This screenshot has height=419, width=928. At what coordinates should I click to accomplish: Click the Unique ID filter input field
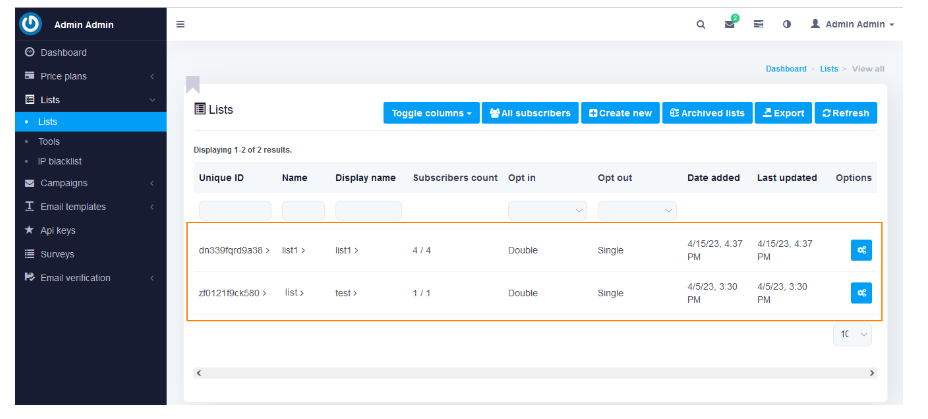235,211
